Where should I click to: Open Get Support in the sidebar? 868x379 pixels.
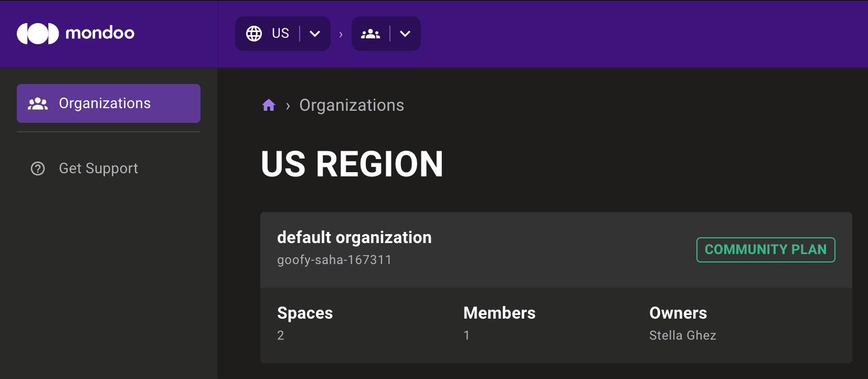click(x=109, y=169)
